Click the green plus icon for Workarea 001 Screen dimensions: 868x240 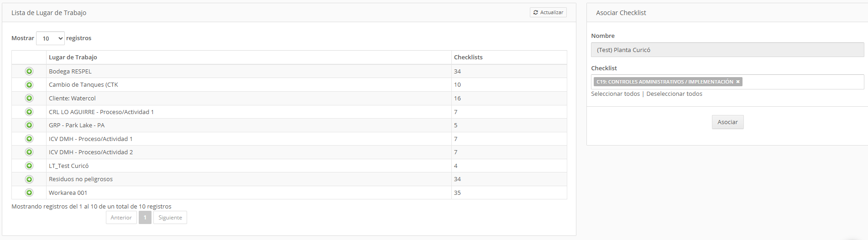click(x=29, y=193)
